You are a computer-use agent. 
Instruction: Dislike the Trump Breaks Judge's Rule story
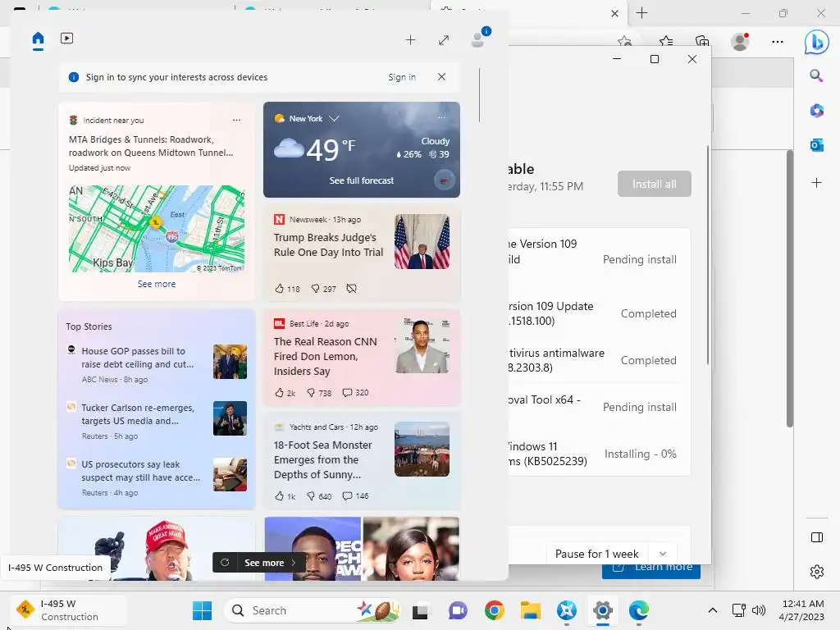316,289
